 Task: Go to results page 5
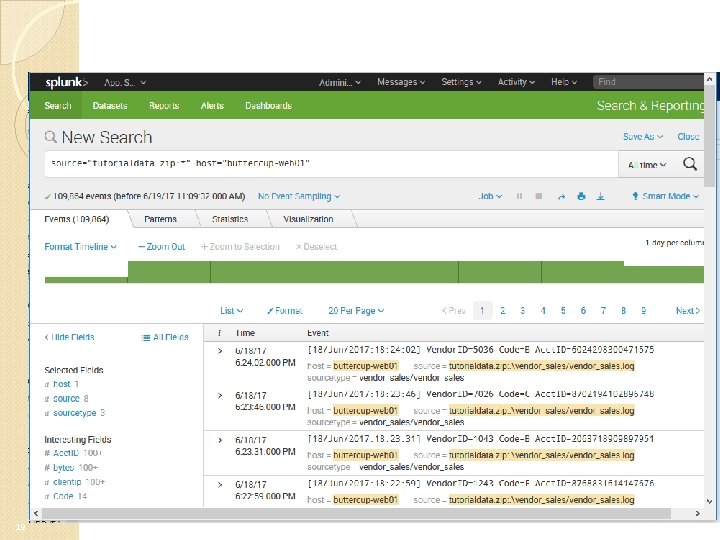(x=563, y=311)
